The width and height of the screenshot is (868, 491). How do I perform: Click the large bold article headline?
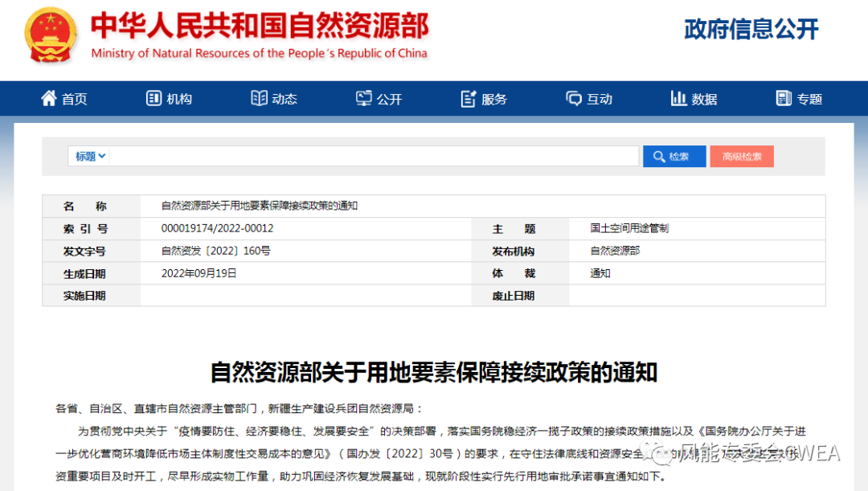coord(433,372)
